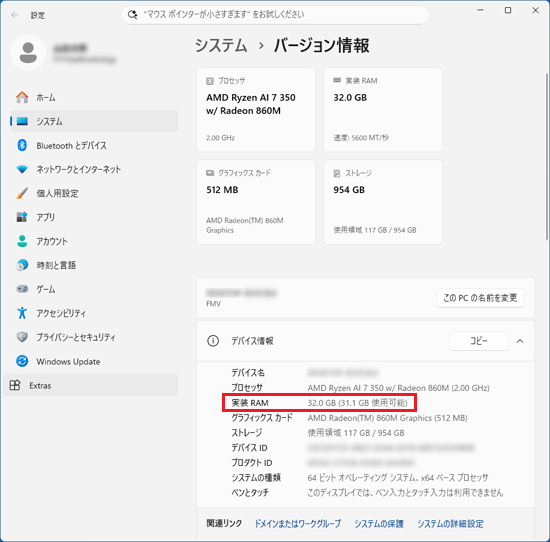
Task: Click the 2.00 GHz text in processor card
Action: click(x=221, y=138)
